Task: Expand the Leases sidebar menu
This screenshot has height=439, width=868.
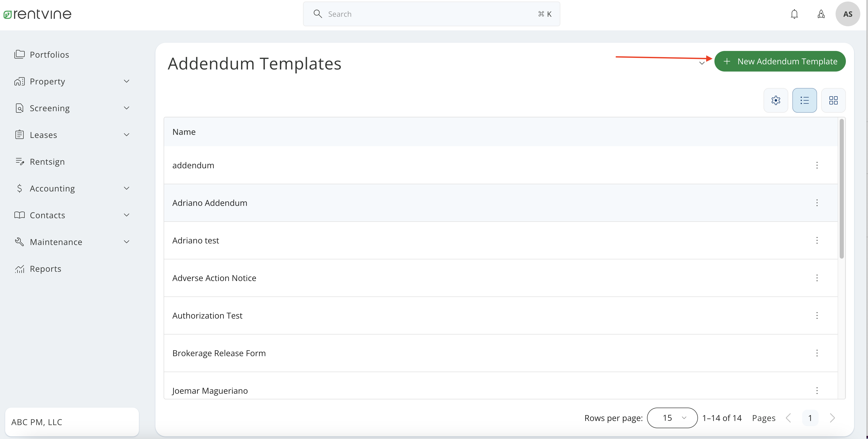Action: [126, 134]
